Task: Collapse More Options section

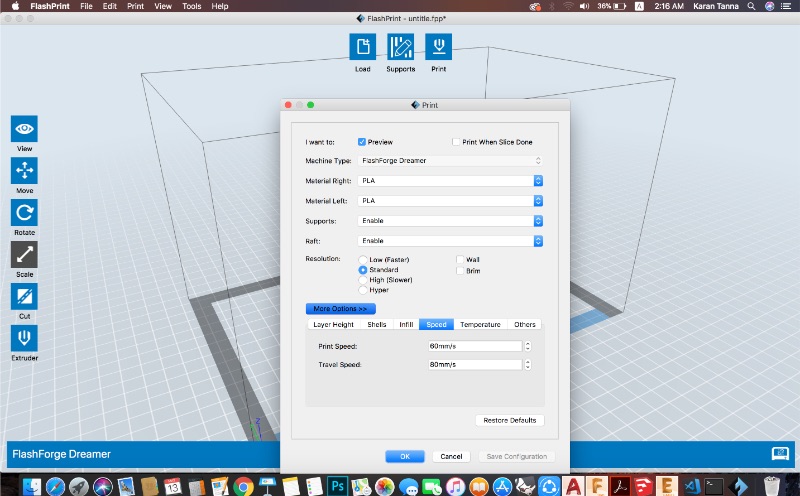Action: tap(340, 309)
